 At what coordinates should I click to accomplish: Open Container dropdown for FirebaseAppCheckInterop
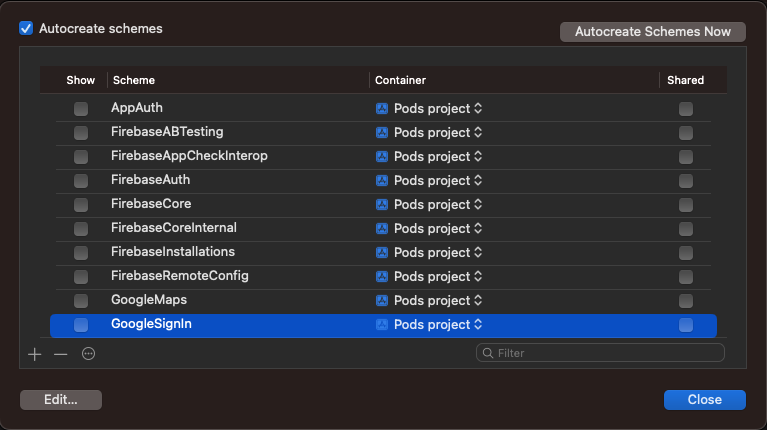[429, 157]
